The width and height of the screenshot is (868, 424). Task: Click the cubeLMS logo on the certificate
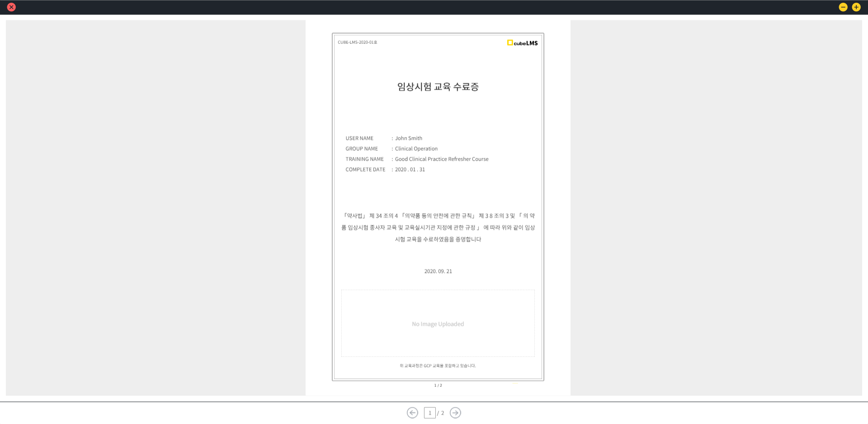click(x=522, y=43)
